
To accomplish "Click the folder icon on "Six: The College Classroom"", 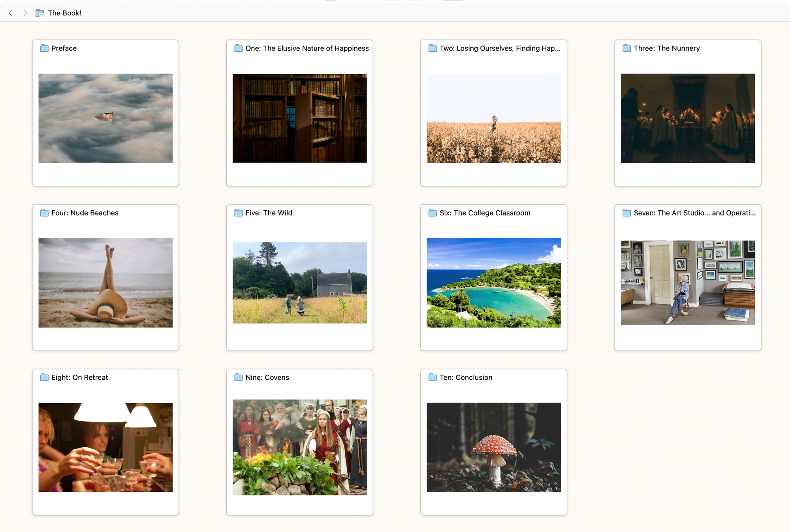I will [432, 213].
